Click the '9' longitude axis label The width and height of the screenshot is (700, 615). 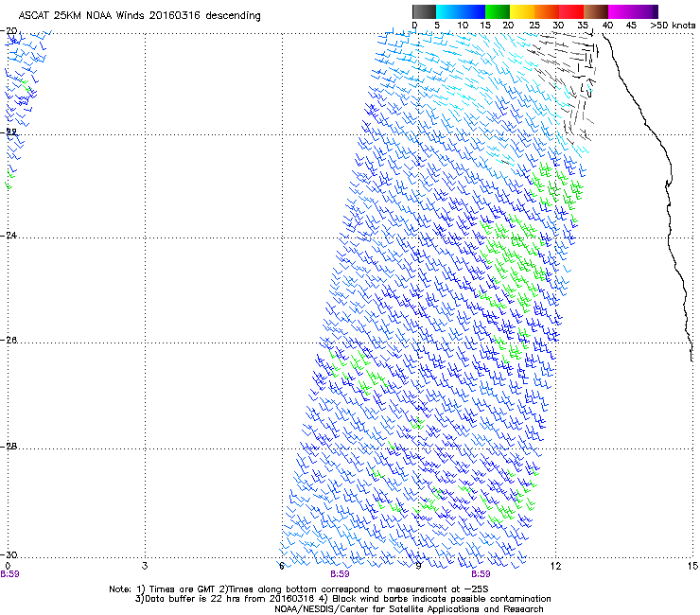click(x=418, y=566)
